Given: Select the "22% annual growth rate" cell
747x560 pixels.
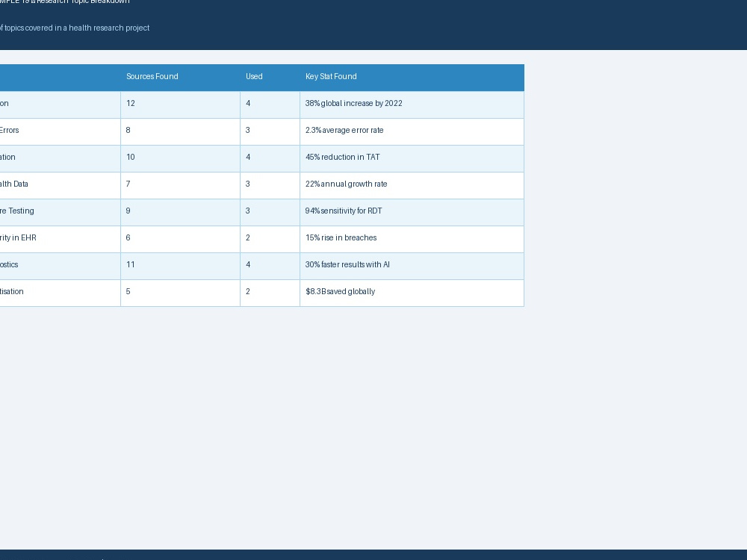Looking at the screenshot, I should [x=412, y=184].
